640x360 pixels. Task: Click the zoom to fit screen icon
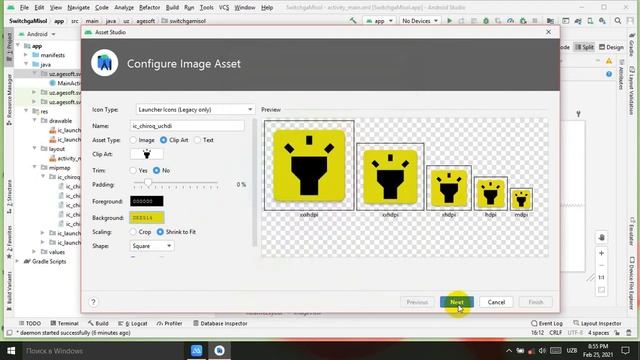pos(601,290)
